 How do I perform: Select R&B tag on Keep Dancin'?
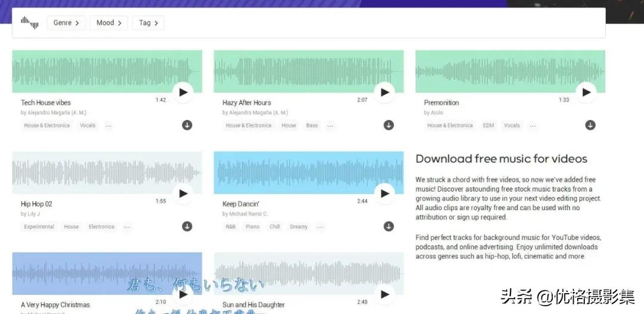pos(231,227)
